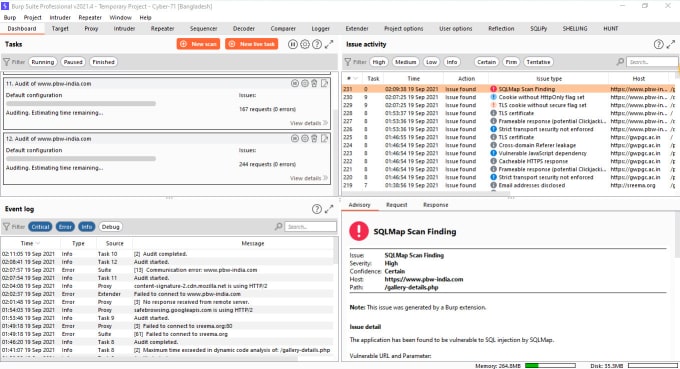Click task 11 audit progress bar
This screenshot has height=369, width=680.
[81, 104]
